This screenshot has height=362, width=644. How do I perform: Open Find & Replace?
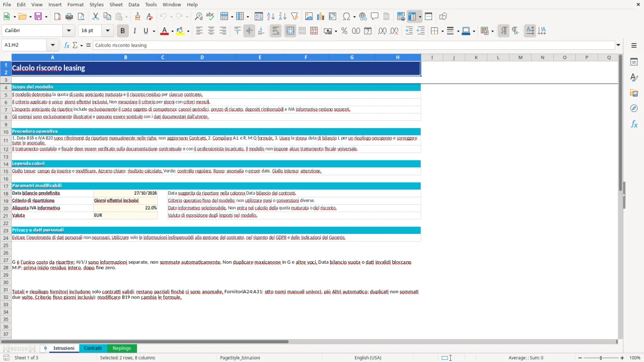click(x=199, y=17)
